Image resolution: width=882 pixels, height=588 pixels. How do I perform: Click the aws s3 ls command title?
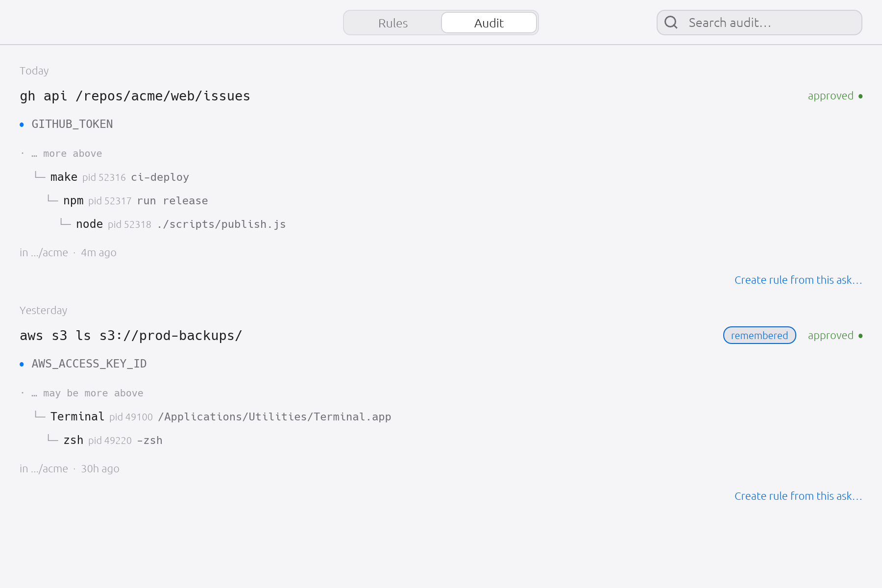pos(131,336)
